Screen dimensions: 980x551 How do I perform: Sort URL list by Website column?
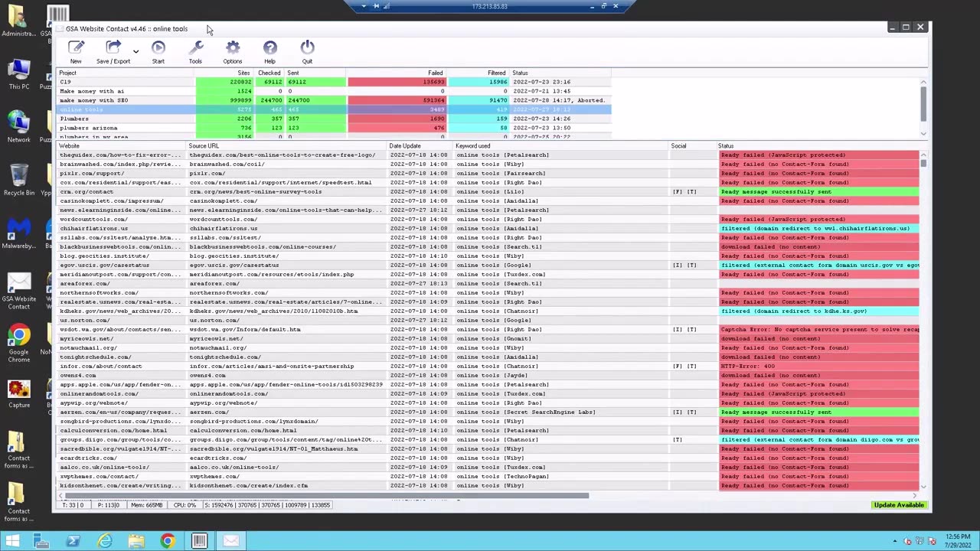tap(122, 145)
